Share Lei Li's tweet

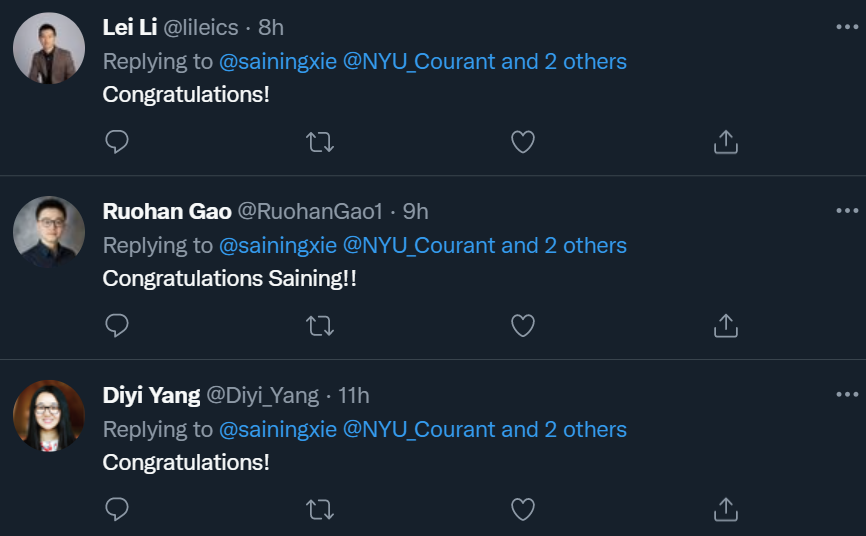coord(725,142)
